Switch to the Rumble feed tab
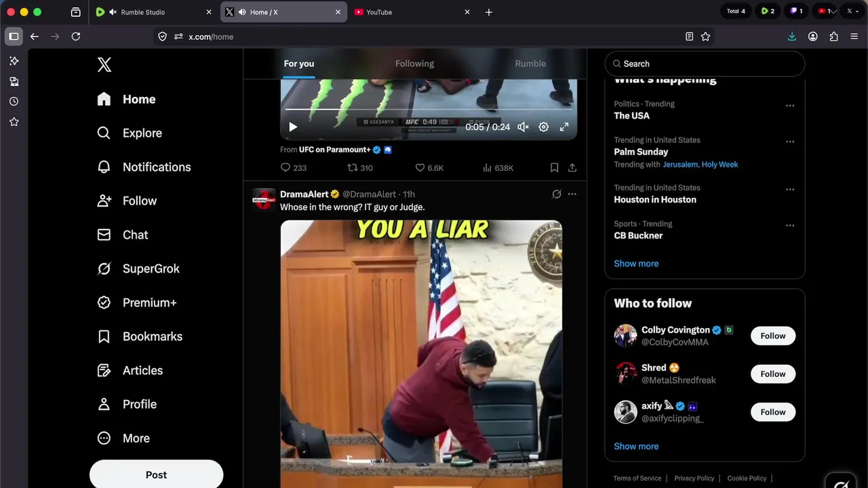The image size is (868, 488). tap(530, 64)
